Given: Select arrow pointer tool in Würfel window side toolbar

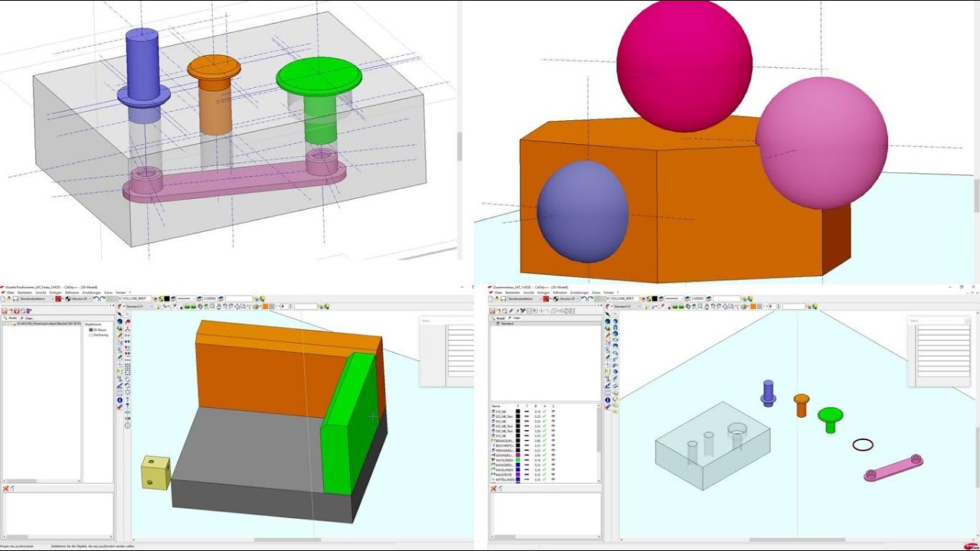Looking at the screenshot, I should point(119,314).
